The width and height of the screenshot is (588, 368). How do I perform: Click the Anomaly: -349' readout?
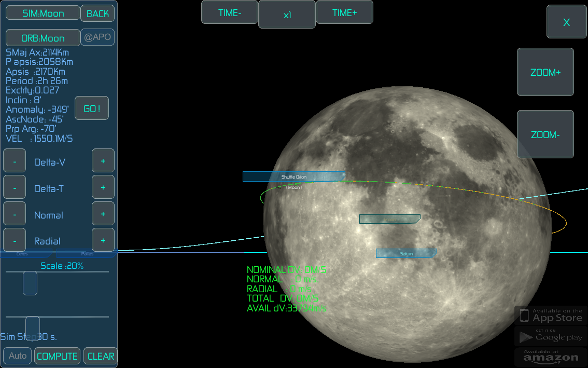point(37,110)
